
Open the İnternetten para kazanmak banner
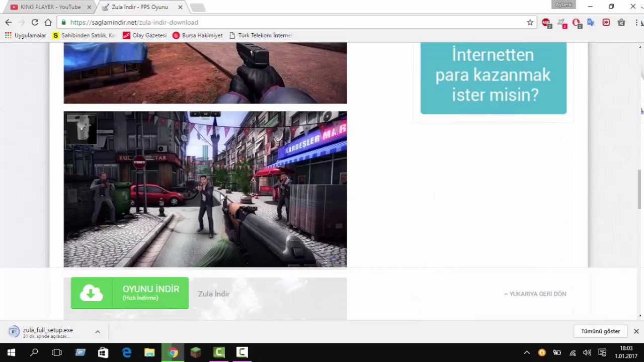tap(494, 78)
